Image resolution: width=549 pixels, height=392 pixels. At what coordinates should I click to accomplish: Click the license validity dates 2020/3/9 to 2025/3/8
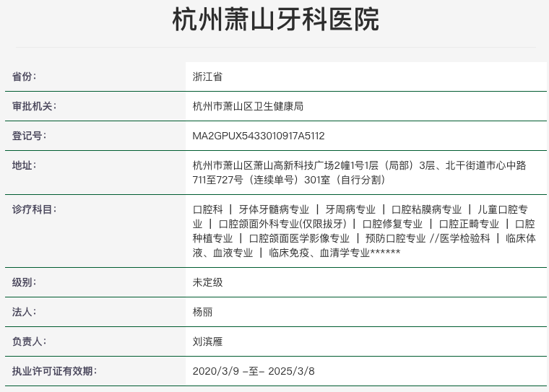click(x=254, y=371)
